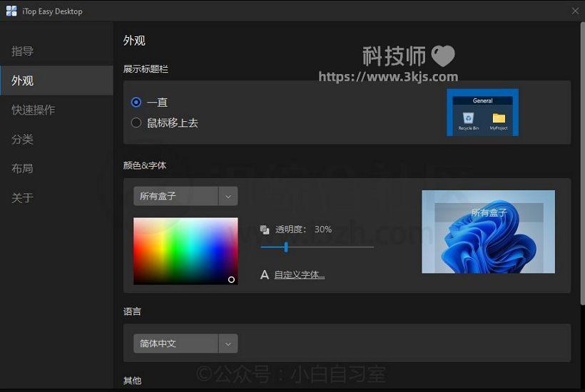Image resolution: width=585 pixels, height=392 pixels.
Task: Click the General box title bar preview
Action: (482, 100)
